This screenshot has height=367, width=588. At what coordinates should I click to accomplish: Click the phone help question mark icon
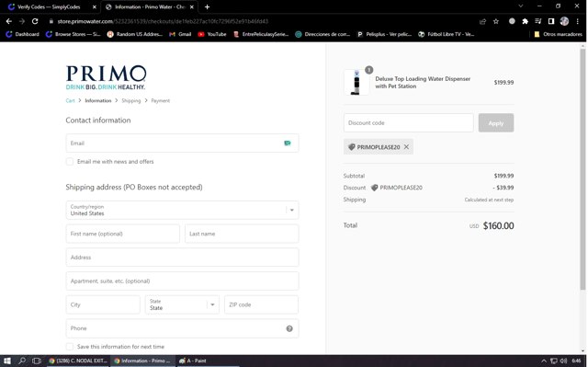[289, 328]
